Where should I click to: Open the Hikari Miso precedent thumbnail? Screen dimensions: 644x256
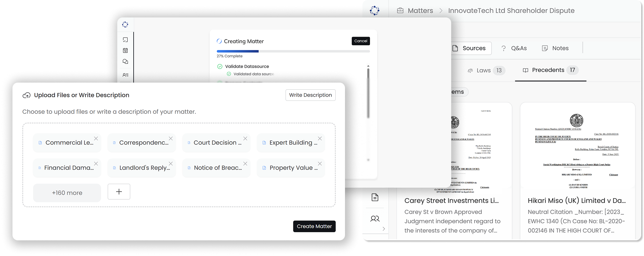coord(577,146)
